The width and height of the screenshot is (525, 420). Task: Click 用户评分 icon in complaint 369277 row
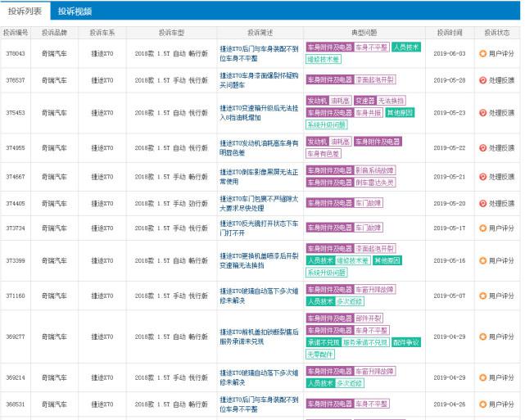tap(482, 336)
